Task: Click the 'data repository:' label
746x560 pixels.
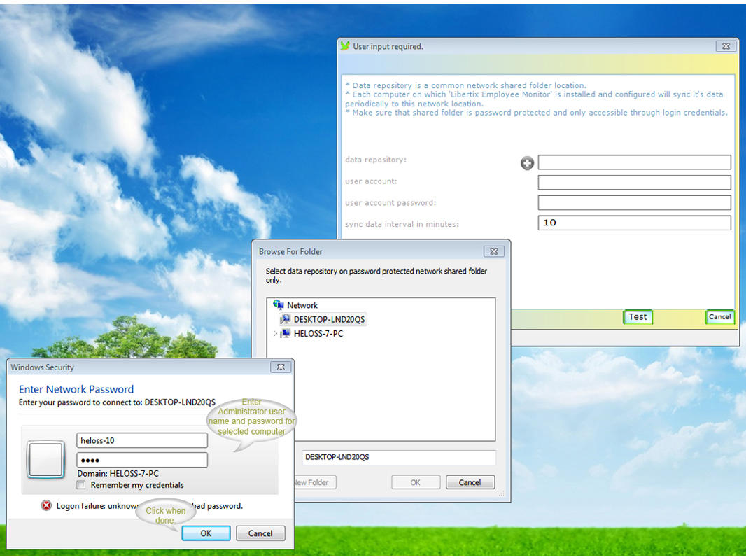Action: point(376,160)
